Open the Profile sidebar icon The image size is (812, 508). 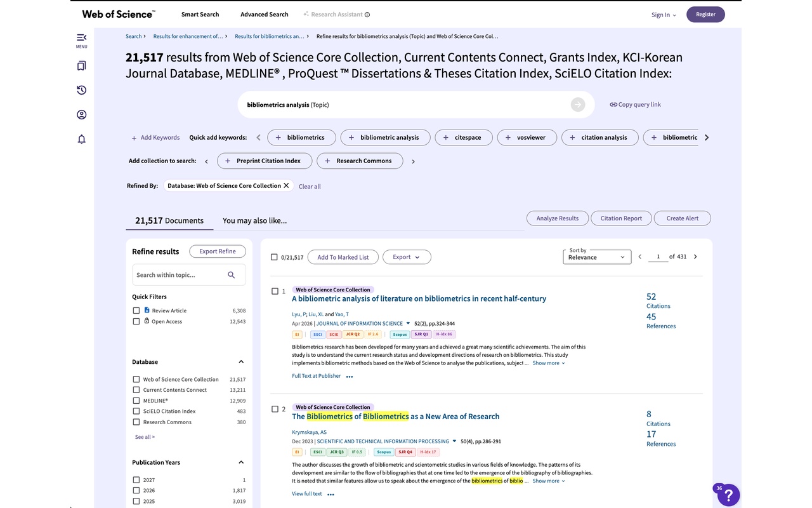(x=81, y=115)
